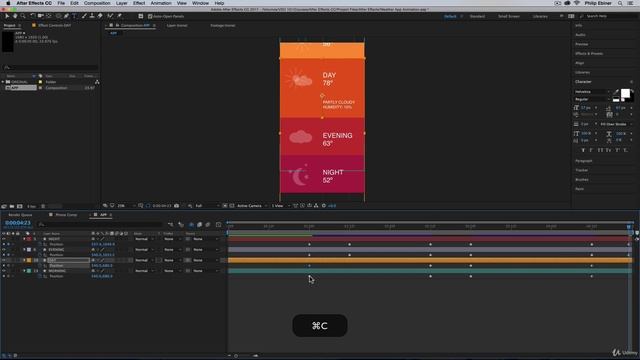
Task: Open the Align panel
Action: click(x=580, y=63)
